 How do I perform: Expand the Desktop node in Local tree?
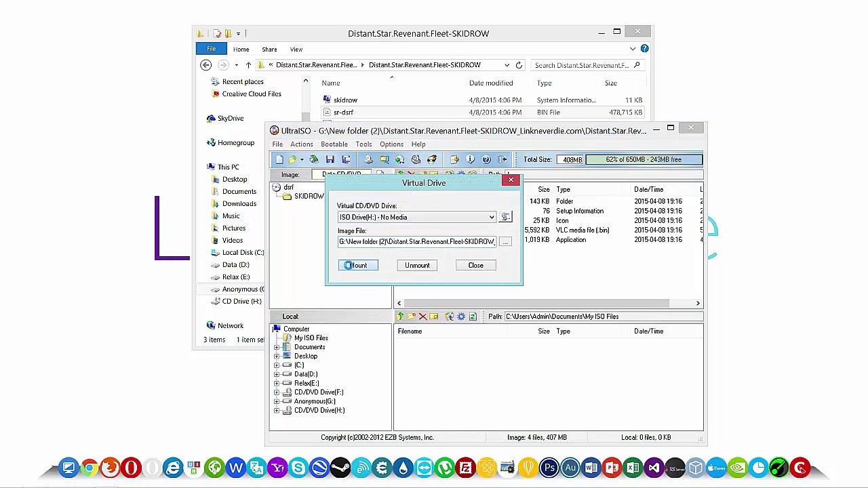(x=277, y=356)
